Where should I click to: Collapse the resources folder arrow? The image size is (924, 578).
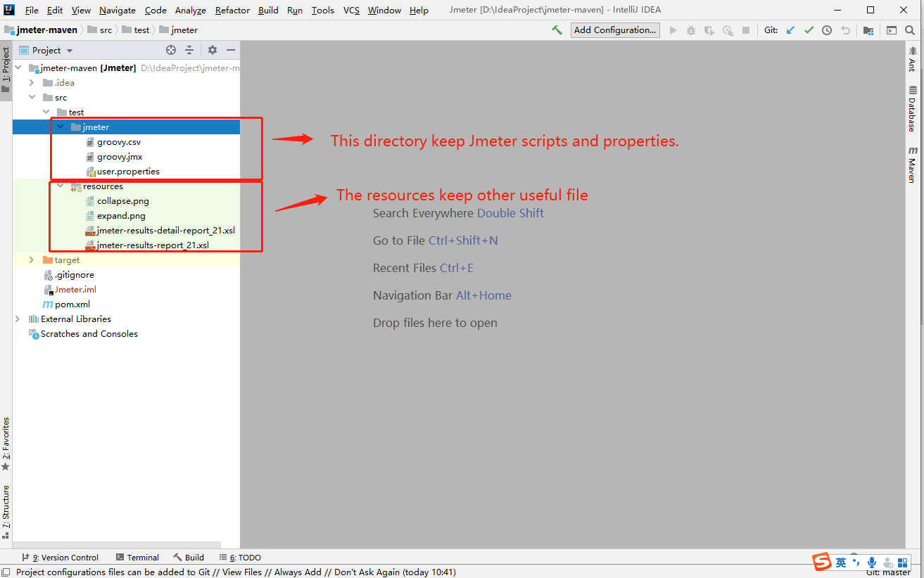61,186
